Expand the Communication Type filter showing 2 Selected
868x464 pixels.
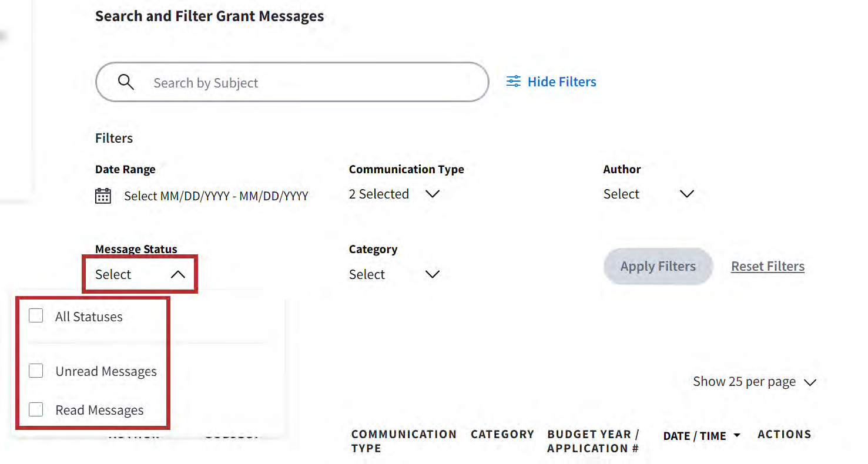[x=394, y=194]
